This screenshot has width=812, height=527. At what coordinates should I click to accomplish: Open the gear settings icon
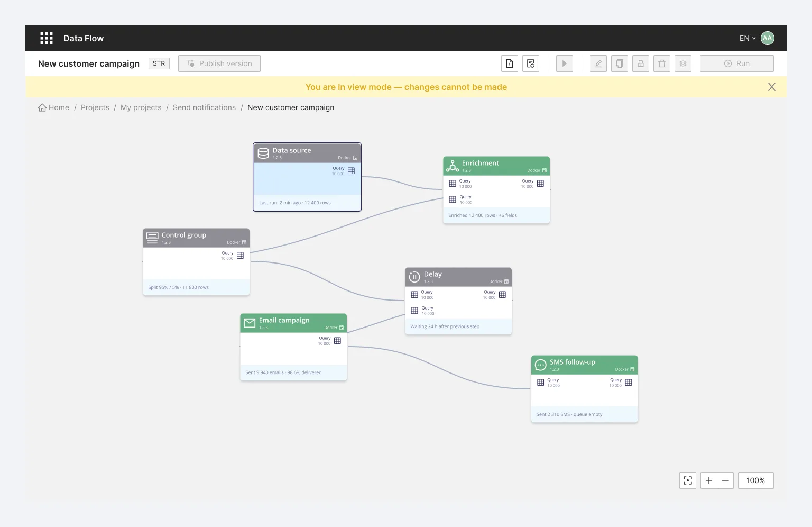click(x=683, y=63)
